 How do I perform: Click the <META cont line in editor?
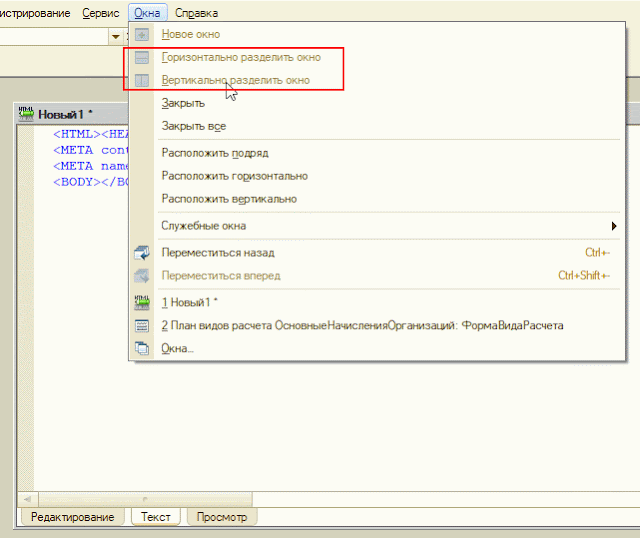[x=91, y=150]
